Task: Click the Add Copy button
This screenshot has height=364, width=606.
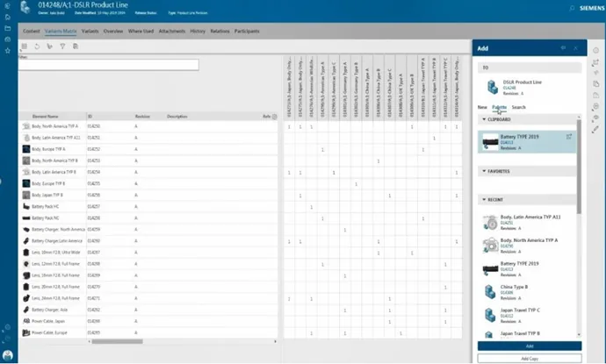Action: [530, 359]
